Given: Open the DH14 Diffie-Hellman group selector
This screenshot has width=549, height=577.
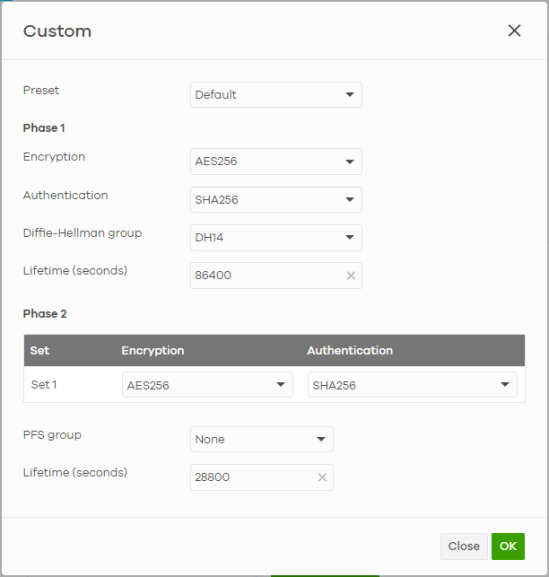Looking at the screenshot, I should pos(276,237).
